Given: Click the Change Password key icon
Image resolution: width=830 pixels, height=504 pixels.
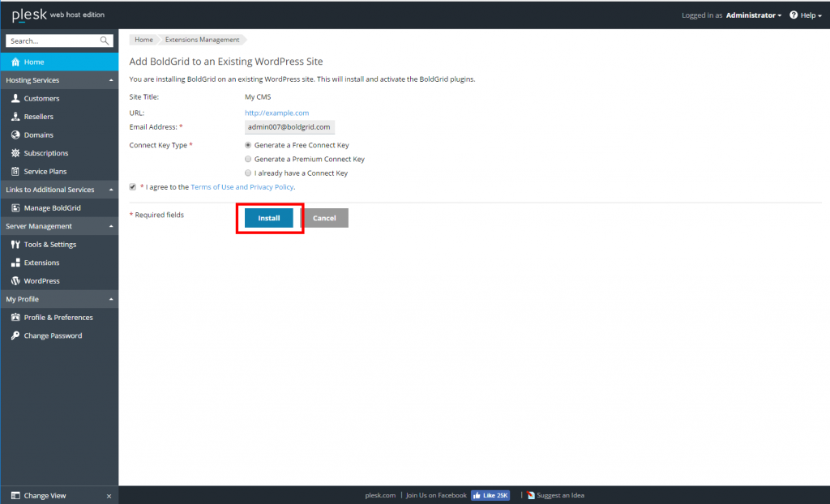Looking at the screenshot, I should (x=15, y=335).
